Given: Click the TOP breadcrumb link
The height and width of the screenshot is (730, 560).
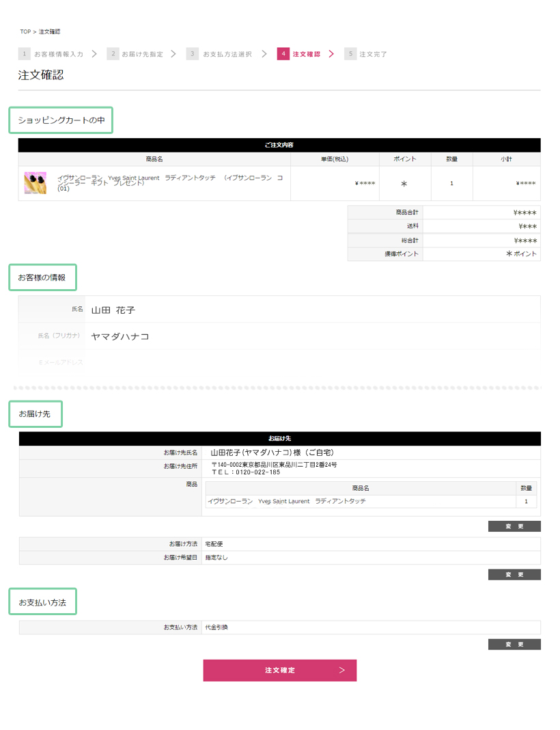Looking at the screenshot, I should click(x=25, y=32).
